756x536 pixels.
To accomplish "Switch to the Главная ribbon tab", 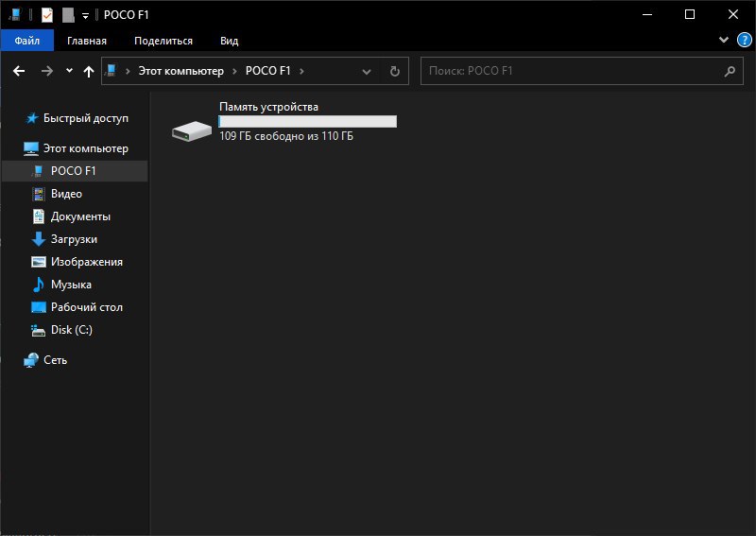I will coord(87,41).
